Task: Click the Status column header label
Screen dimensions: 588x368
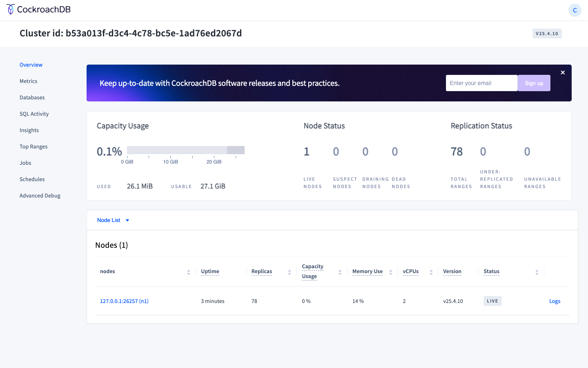Action: [x=491, y=272]
